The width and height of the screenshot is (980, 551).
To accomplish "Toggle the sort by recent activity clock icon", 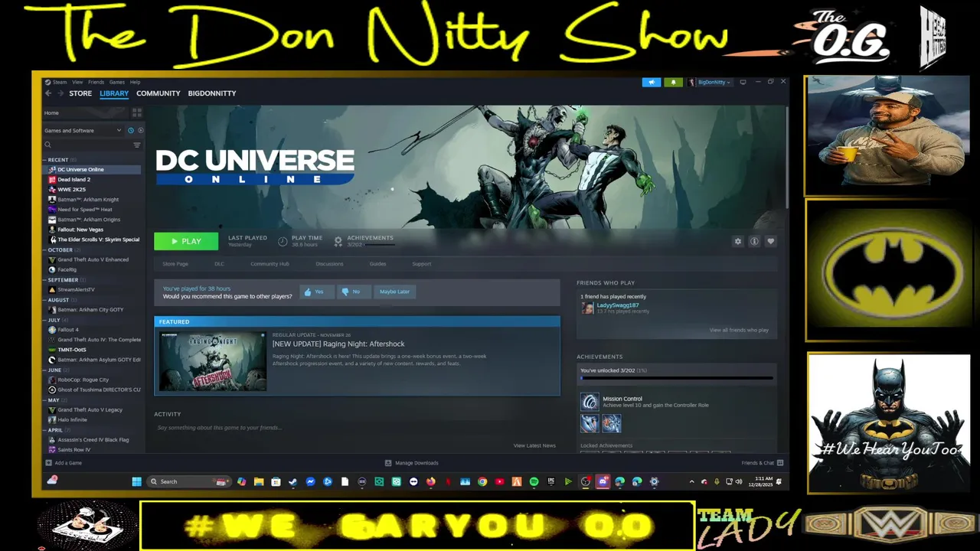I will 131,131.
